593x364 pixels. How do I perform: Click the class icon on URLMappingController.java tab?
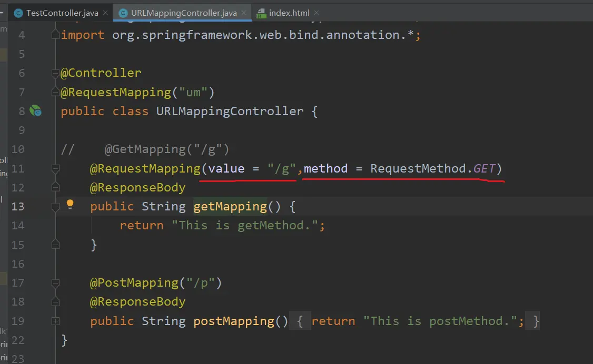(123, 13)
